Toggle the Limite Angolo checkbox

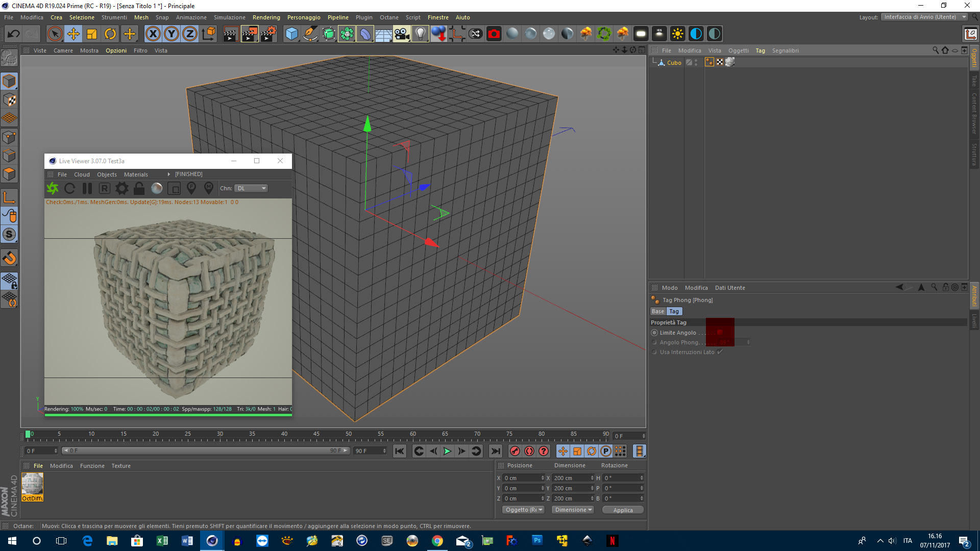coord(720,332)
